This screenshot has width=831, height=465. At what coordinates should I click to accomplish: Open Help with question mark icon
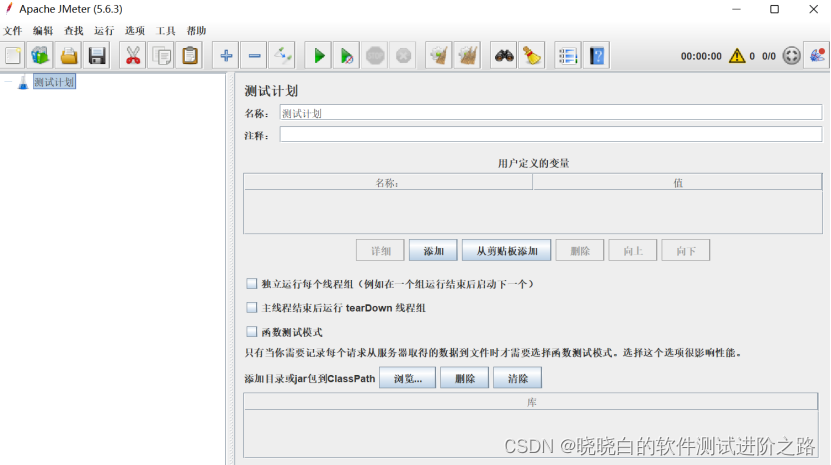click(597, 56)
